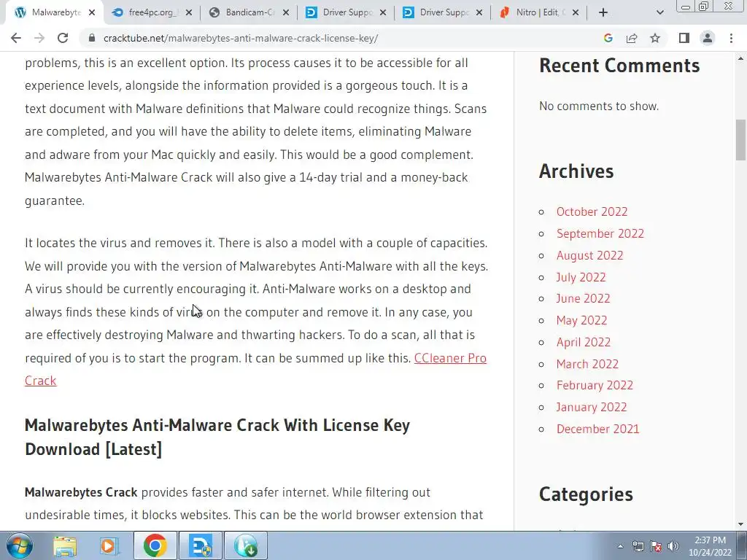
Task: Open the CCleaner Pro Crack link
Action: [x=450, y=358]
